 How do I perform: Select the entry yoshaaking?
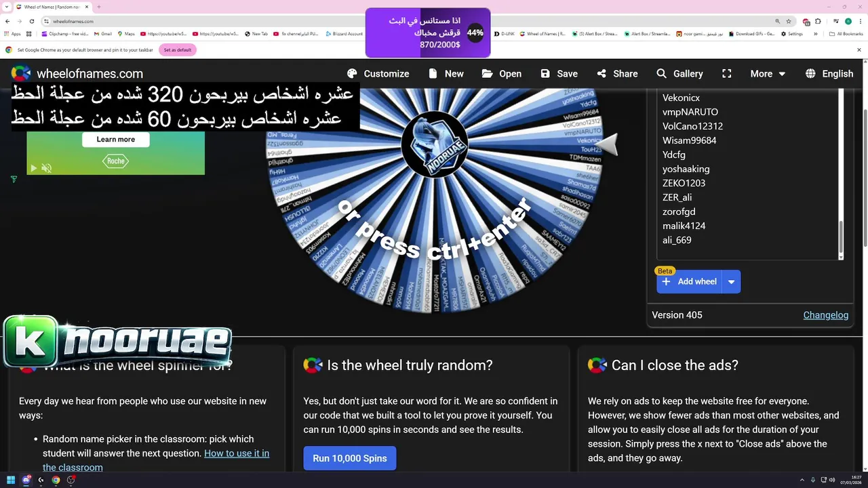pos(686,169)
